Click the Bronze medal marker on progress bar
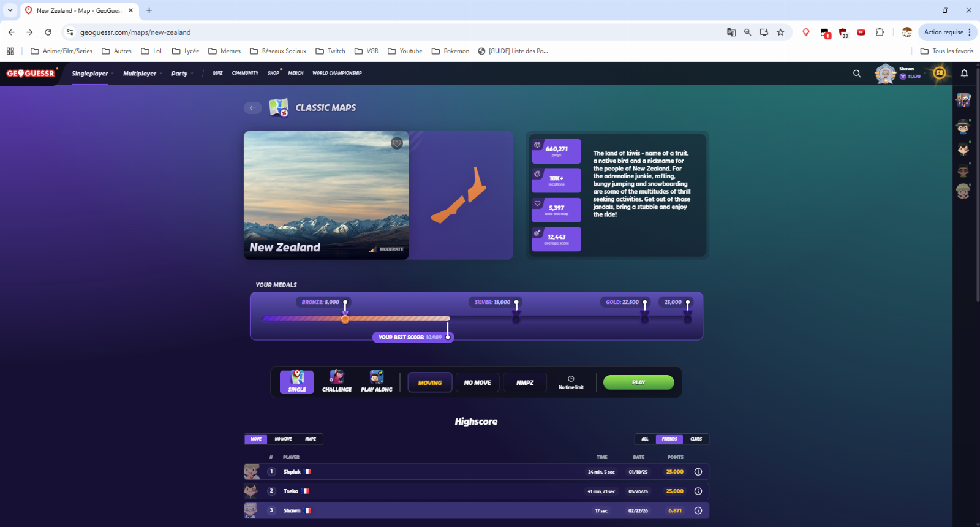980x527 pixels. pos(345,319)
